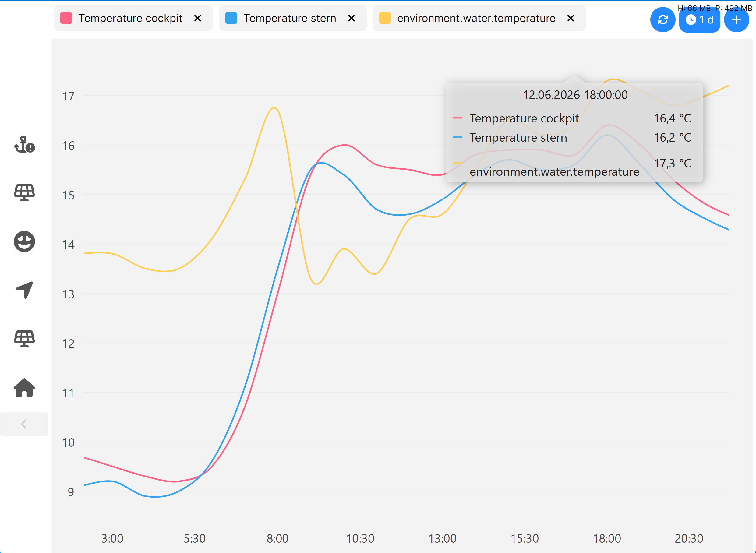Add a new data series with plus button

(x=736, y=20)
